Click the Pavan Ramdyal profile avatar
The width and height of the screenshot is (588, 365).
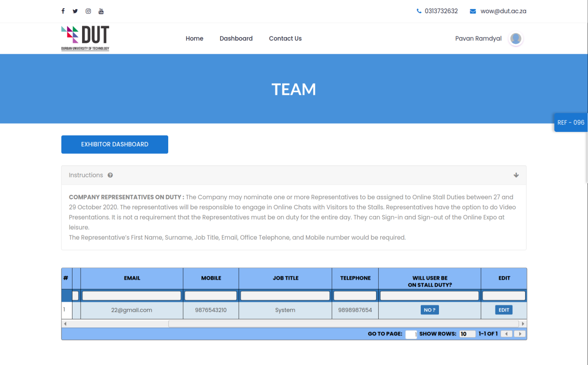516,39
